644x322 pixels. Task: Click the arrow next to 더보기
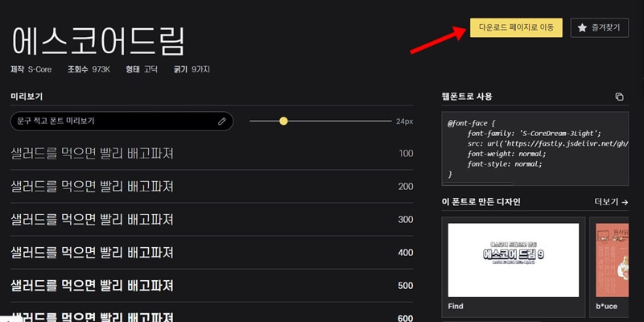(625, 202)
